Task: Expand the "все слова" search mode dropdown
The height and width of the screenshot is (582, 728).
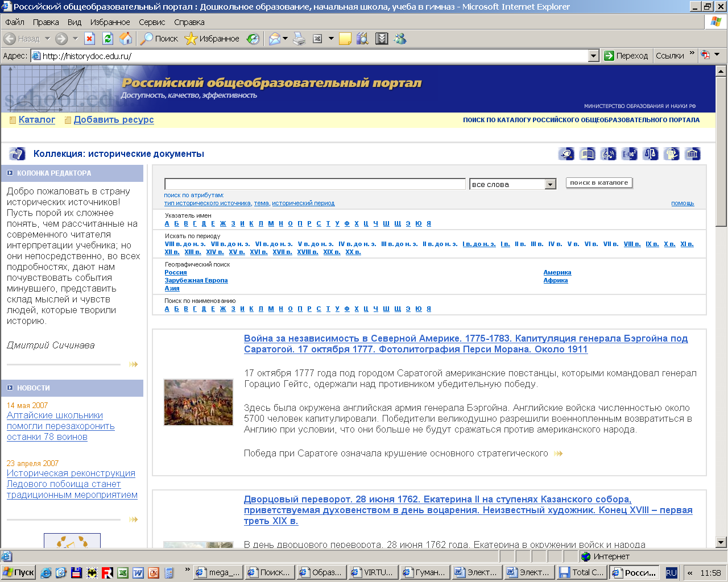Action: 550,184
